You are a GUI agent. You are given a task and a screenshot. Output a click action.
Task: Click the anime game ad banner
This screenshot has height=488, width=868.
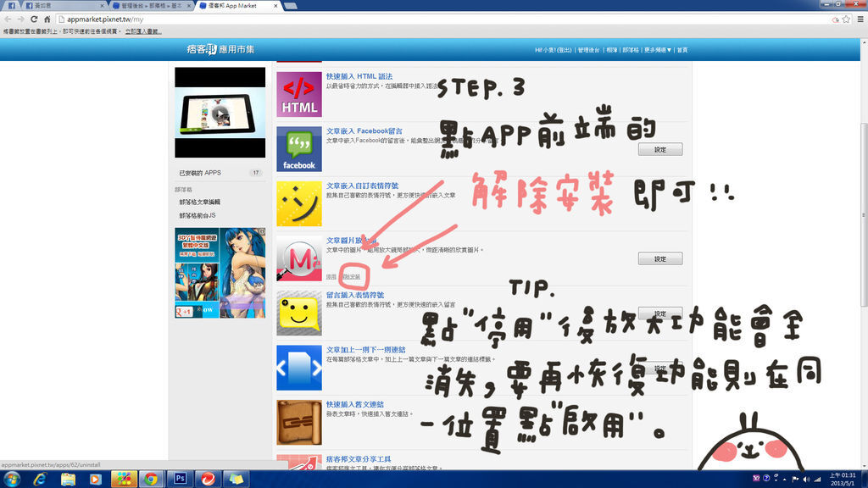tap(220, 273)
